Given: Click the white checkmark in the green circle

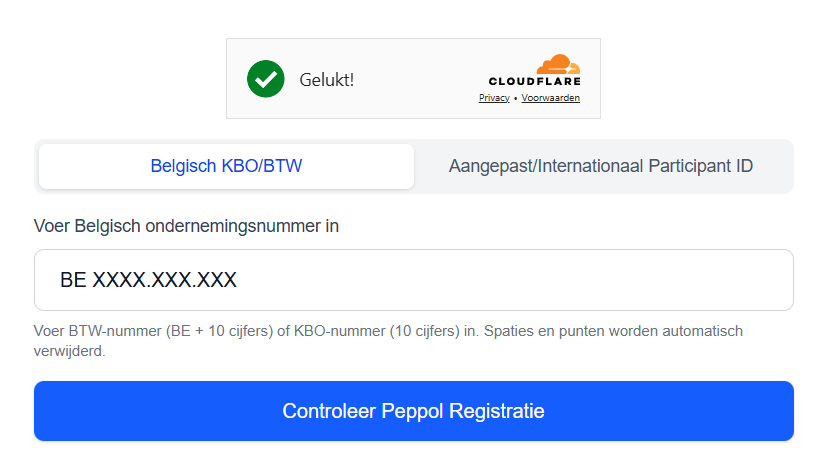Looking at the screenshot, I should pyautogui.click(x=266, y=78).
